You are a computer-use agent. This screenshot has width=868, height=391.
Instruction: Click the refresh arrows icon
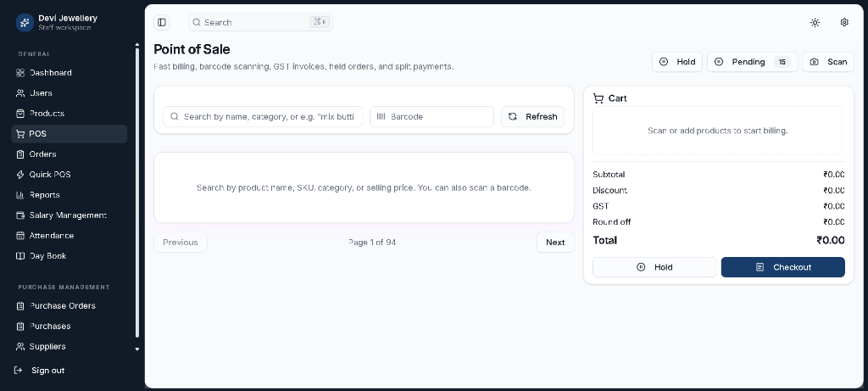pos(513,116)
